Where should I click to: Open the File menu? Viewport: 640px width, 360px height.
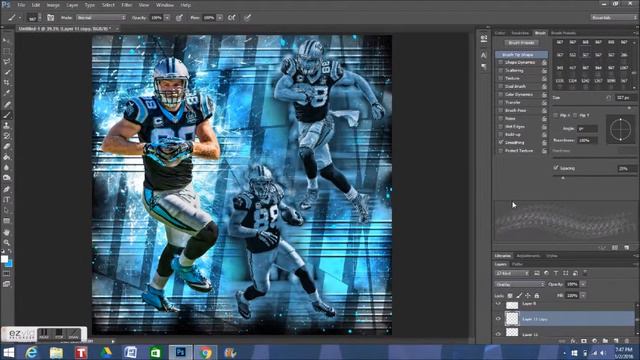21,5
